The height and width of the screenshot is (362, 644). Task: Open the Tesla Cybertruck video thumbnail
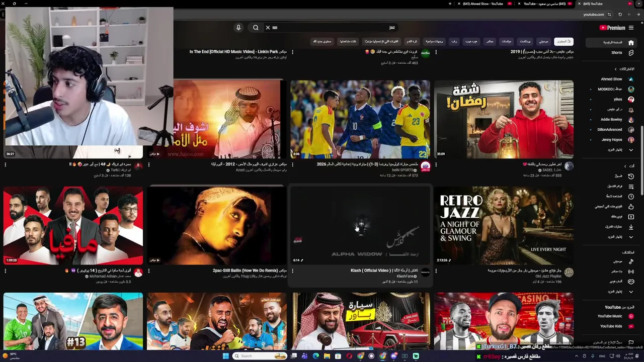360,321
